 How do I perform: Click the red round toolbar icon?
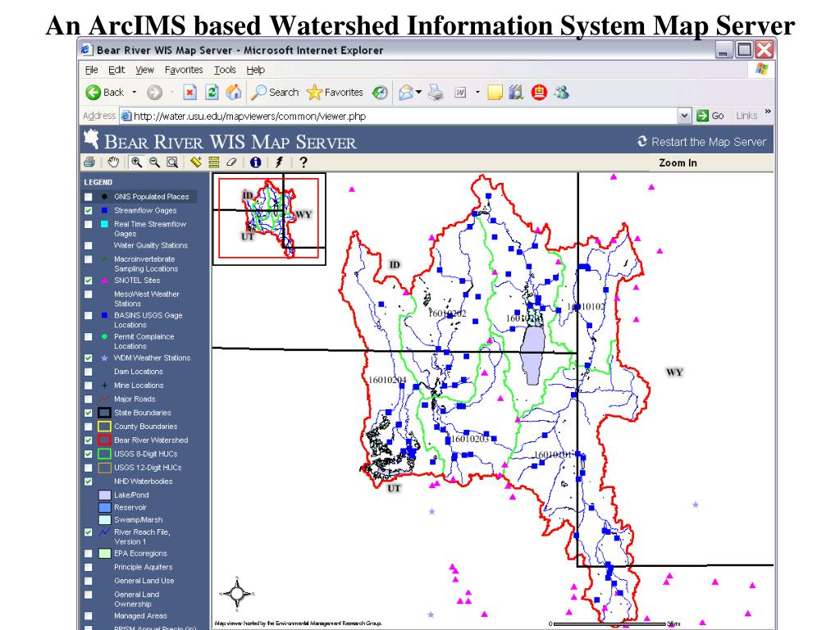pyautogui.click(x=539, y=93)
